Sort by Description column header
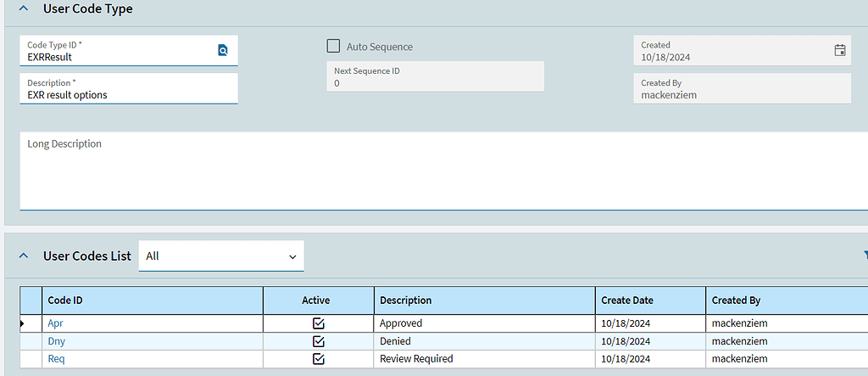The width and height of the screenshot is (868, 376). (x=484, y=300)
